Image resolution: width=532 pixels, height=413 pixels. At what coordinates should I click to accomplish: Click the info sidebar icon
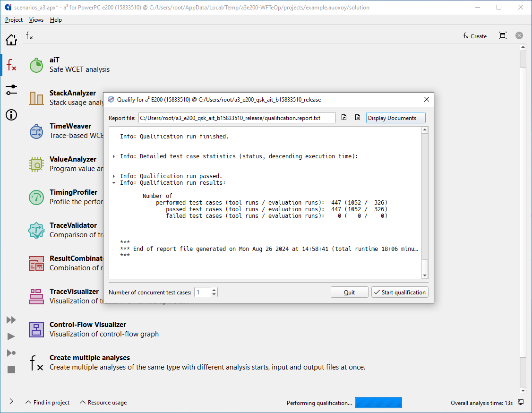point(11,115)
